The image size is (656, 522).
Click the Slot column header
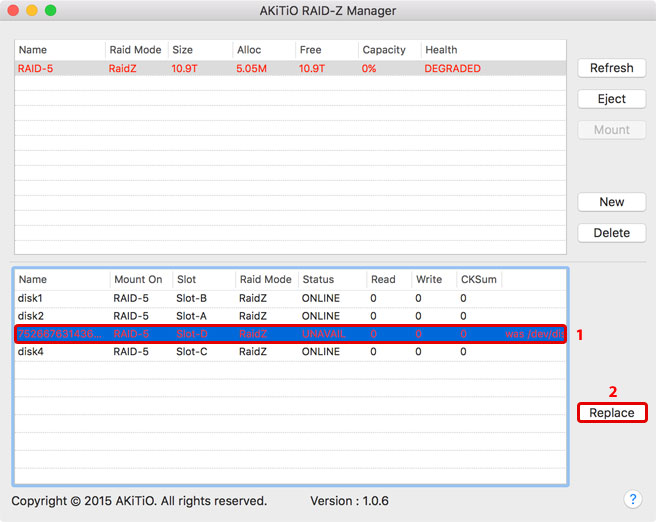(186, 280)
